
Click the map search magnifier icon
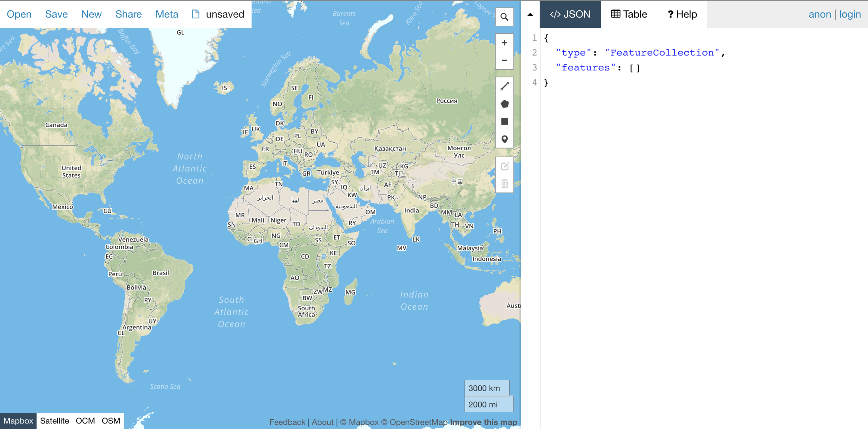504,17
